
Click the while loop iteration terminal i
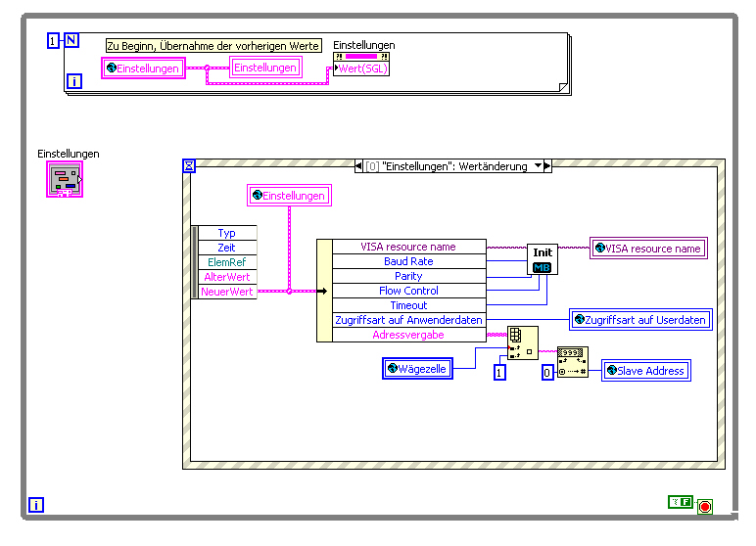[36, 505]
